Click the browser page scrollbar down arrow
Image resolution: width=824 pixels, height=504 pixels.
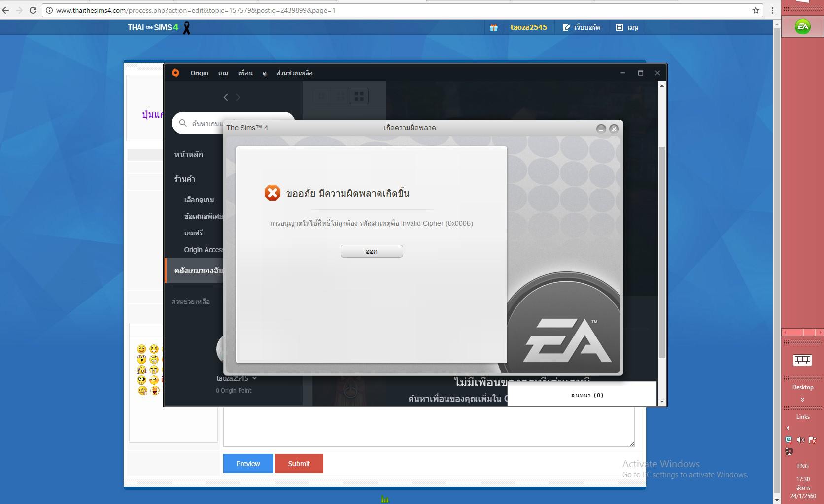click(x=777, y=500)
